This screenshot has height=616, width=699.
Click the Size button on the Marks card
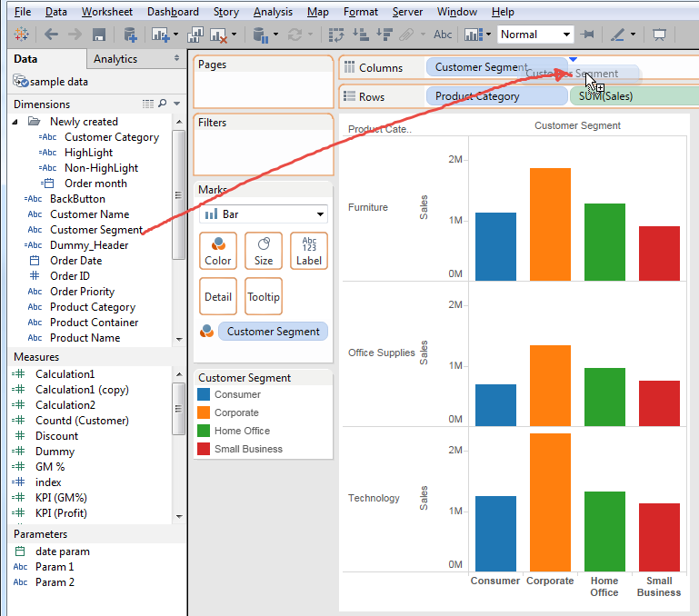click(264, 251)
